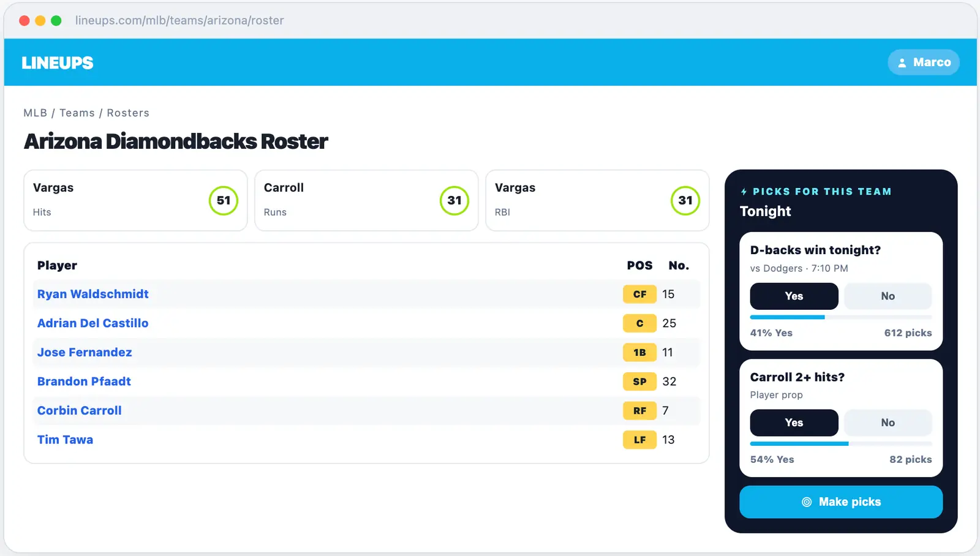Open the Marco account button
This screenshot has width=980, height=556.
pos(924,62)
